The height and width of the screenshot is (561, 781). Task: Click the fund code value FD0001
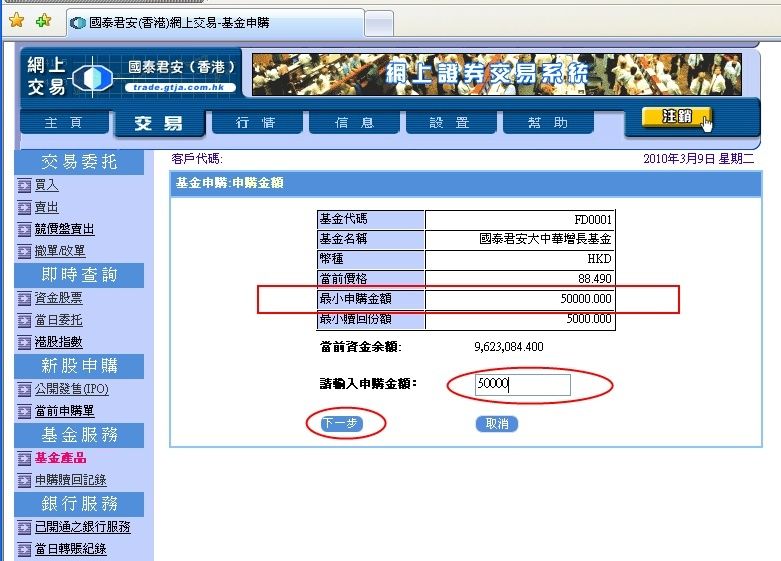pos(593,220)
